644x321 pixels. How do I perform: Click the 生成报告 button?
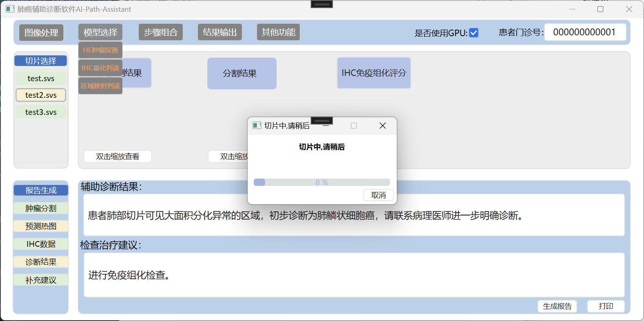558,306
